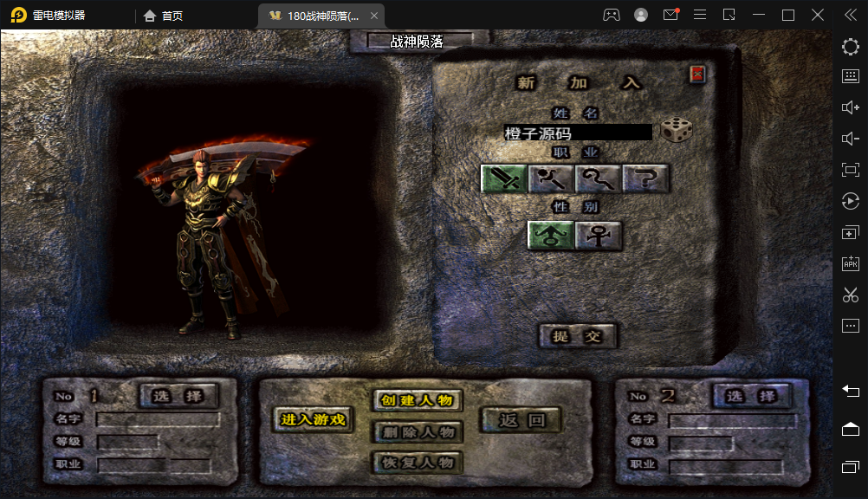Select female gender option
Screen dimensions: 868x499
pyautogui.click(x=598, y=236)
